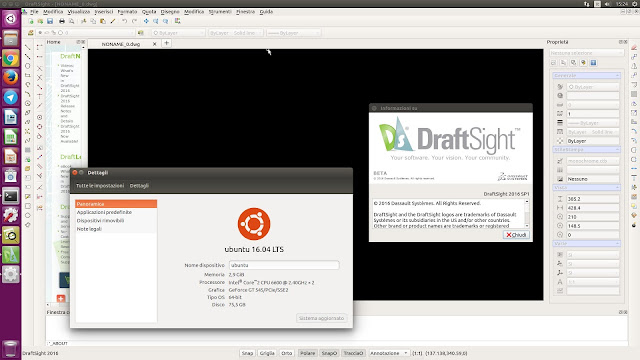Open the ByLayer line weight dropdown in toolbar
This screenshot has height=360, width=640.
[293, 33]
